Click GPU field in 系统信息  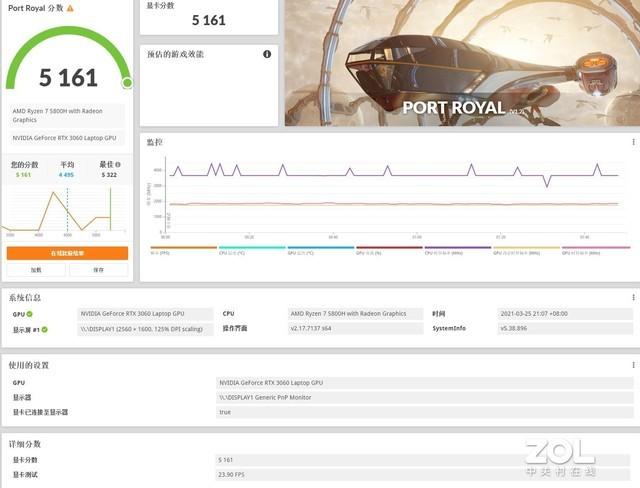145,314
